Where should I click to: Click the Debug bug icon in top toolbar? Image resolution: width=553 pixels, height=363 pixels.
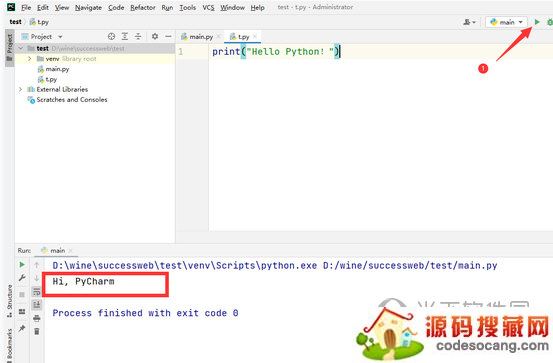coord(549,22)
